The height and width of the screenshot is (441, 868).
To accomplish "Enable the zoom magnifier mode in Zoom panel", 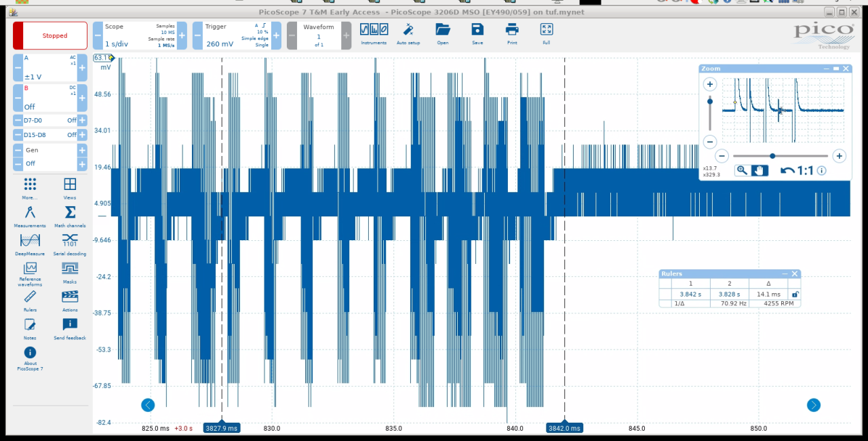I will pyautogui.click(x=742, y=170).
